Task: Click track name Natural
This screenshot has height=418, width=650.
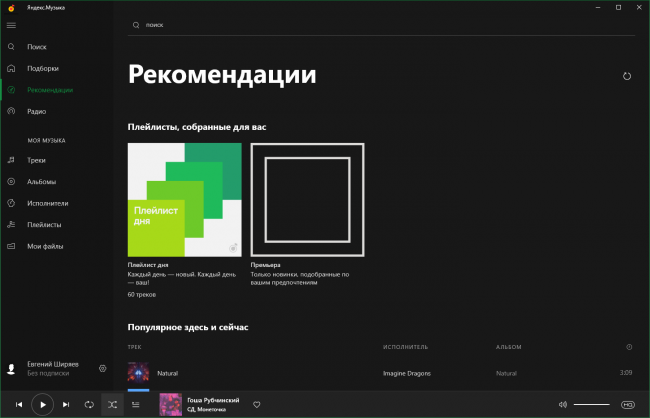Action: click(167, 373)
